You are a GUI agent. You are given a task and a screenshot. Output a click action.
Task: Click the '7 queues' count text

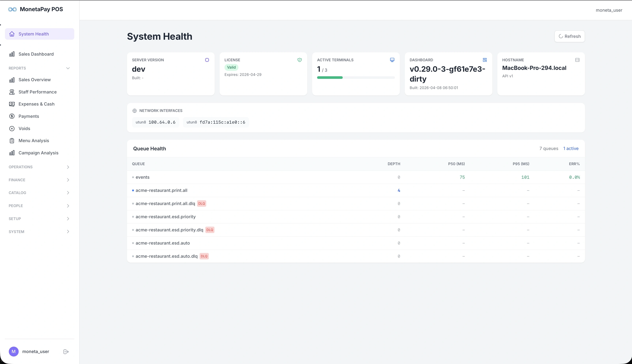(549, 149)
